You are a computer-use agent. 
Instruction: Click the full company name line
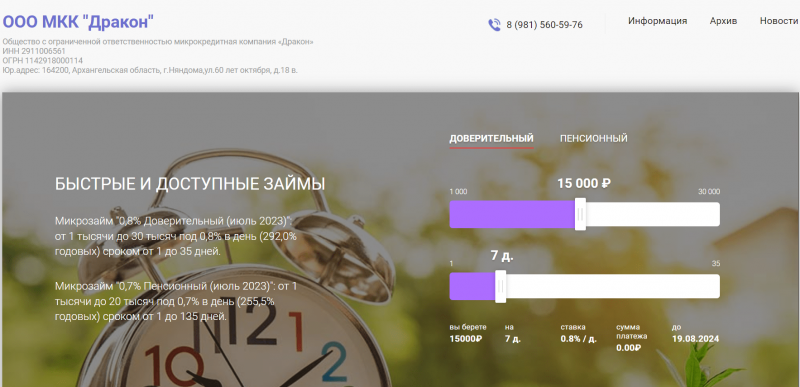click(x=158, y=42)
